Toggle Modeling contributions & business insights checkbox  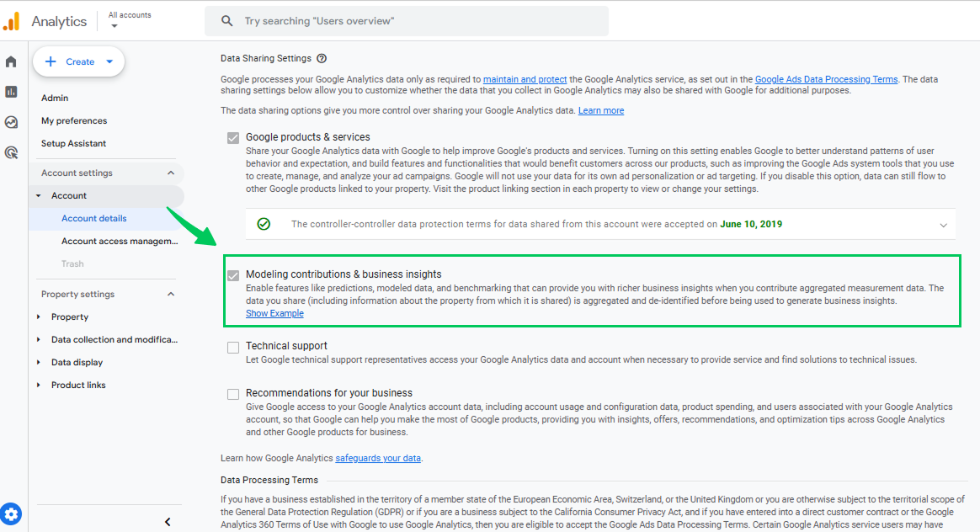pos(233,275)
